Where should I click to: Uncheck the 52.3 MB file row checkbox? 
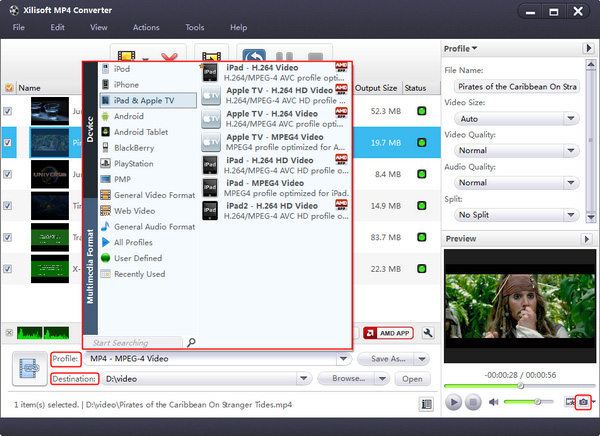[7, 111]
